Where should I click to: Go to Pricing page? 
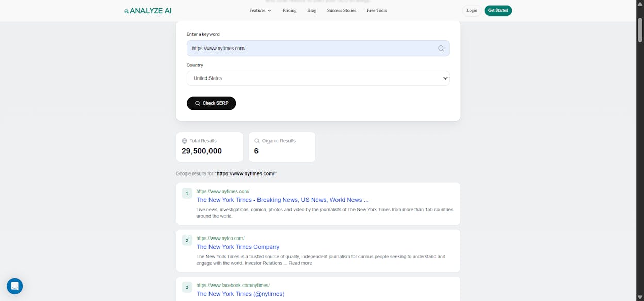tap(289, 10)
